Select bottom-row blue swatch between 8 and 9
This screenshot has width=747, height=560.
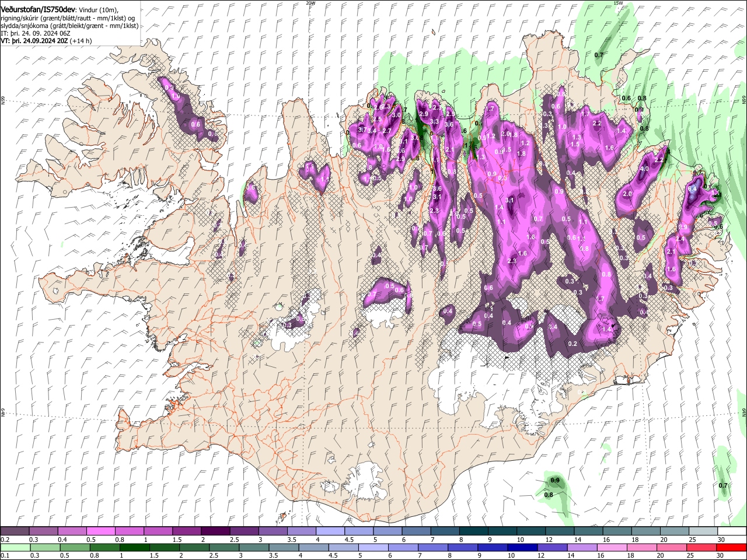coord(462,548)
